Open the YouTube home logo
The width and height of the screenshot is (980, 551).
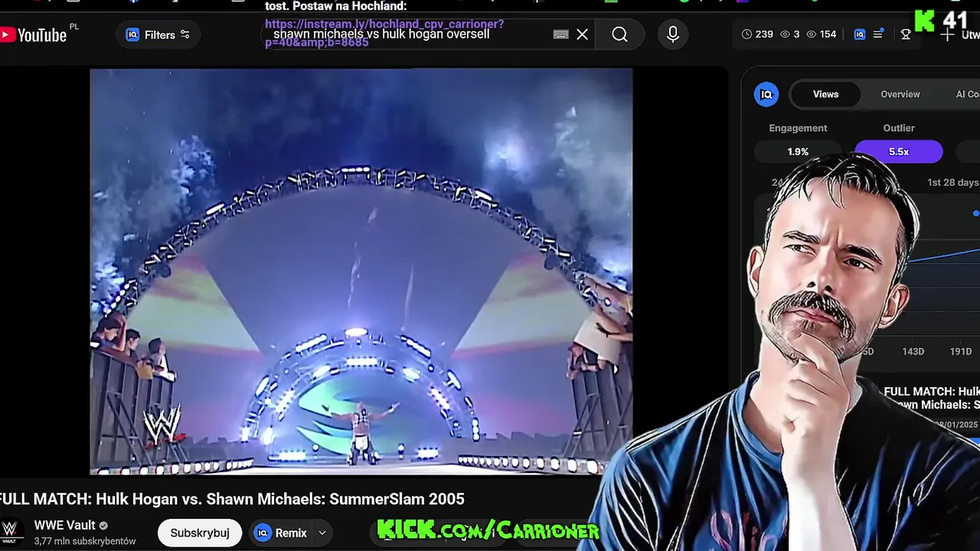[34, 34]
